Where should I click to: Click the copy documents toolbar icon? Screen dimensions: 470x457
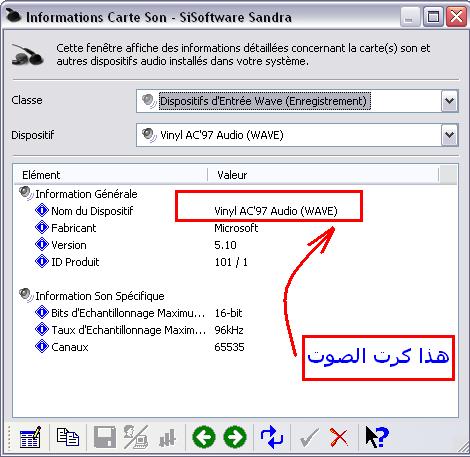[68, 437]
